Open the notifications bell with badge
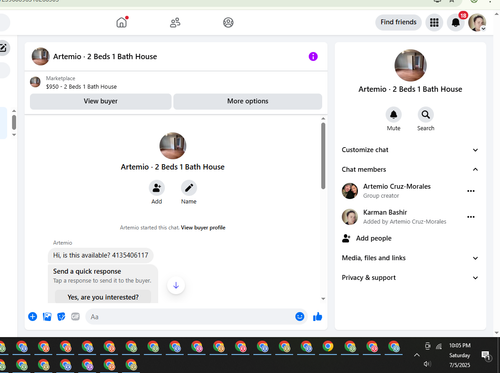 point(456,22)
